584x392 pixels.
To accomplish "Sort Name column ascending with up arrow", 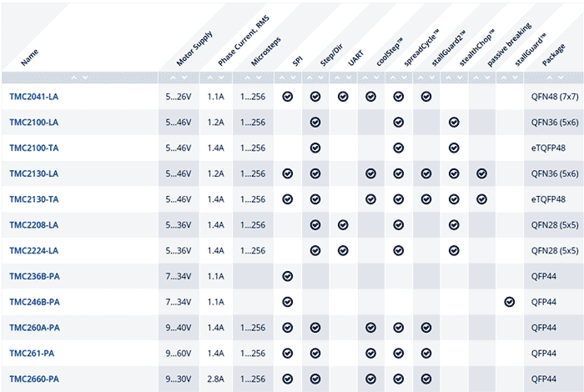I will point(73,78).
